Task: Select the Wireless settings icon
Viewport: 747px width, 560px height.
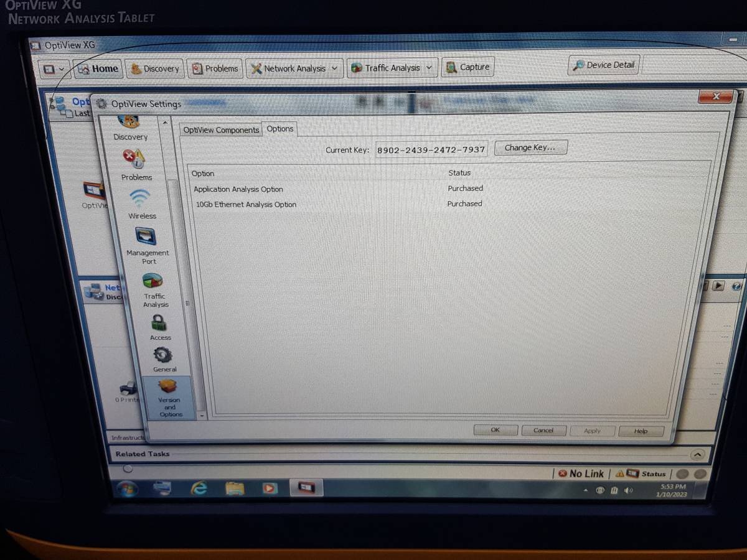Action: point(141,204)
